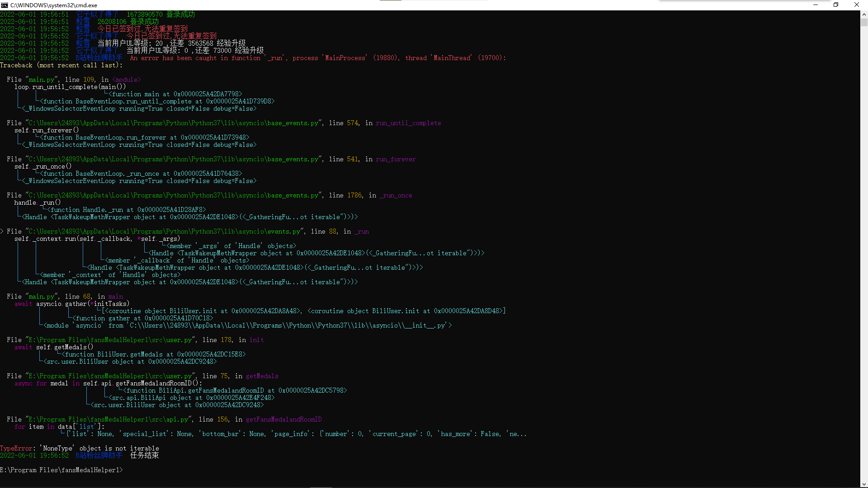Click the '<function main at 0x0000025A42DA7798>' text
868x488 pixels.
[175, 94]
